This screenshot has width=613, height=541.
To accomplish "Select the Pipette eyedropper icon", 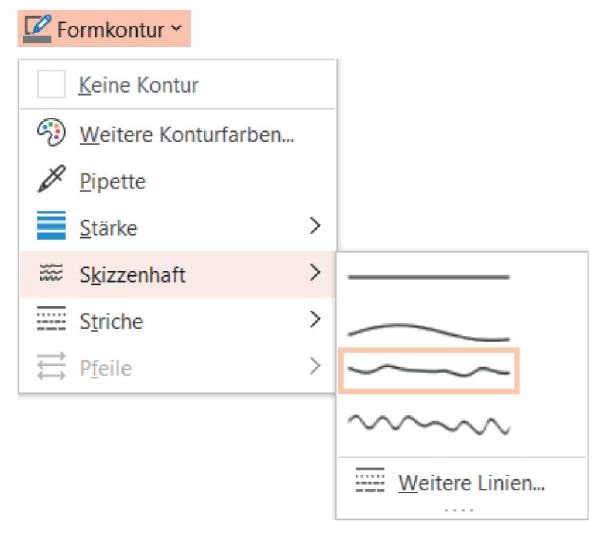I will (x=51, y=181).
